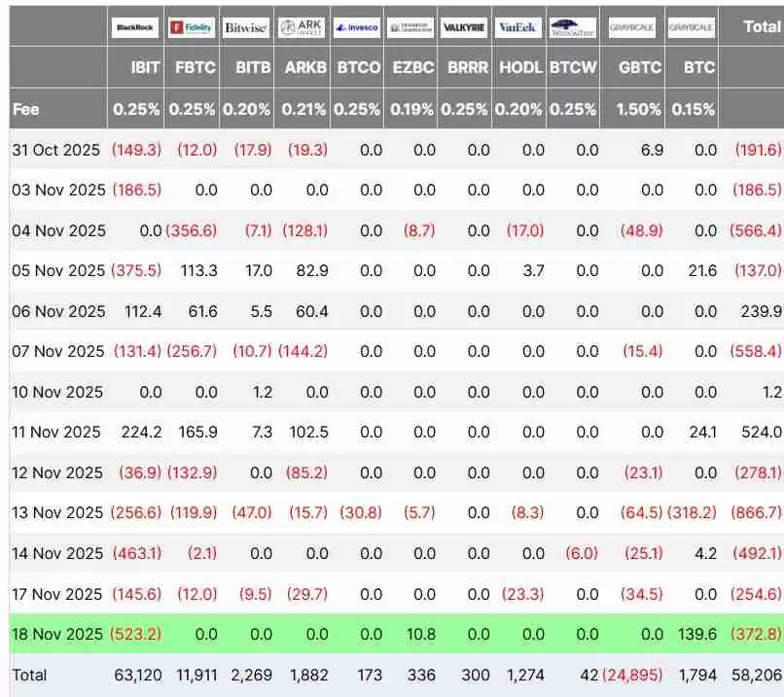The image size is (784, 697).
Task: Click the ARK Invest logo icon
Action: [303, 26]
